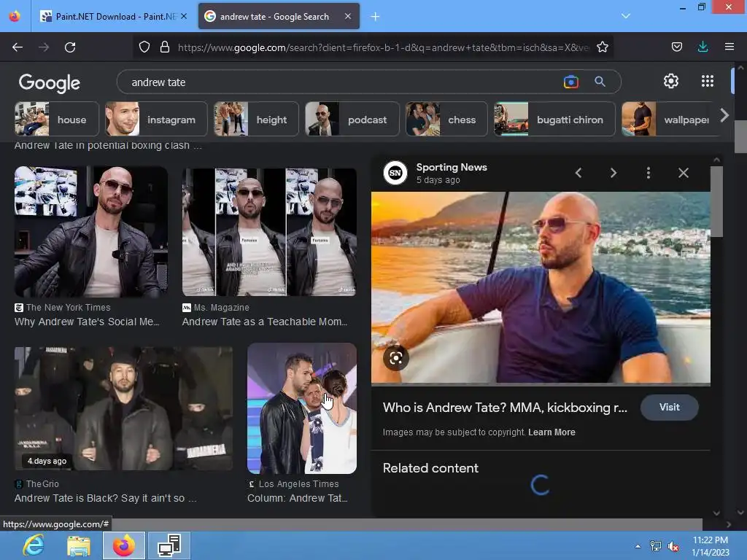Filter results by the house chip

click(57, 119)
